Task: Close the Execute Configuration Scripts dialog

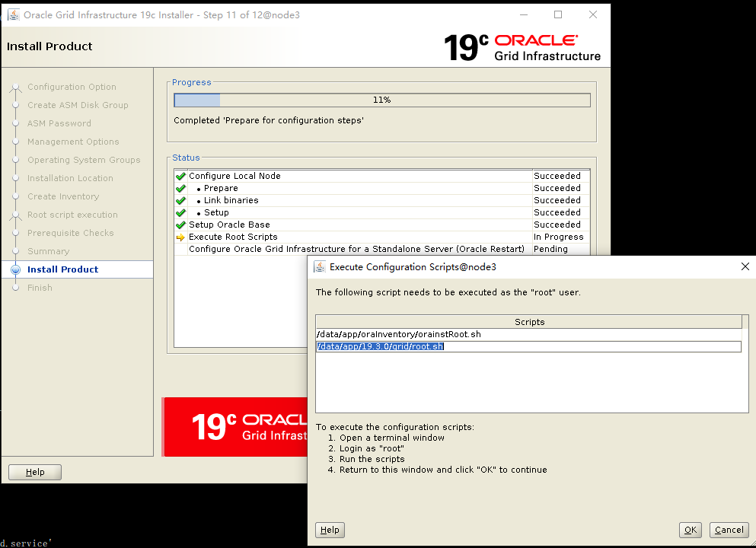Action: (745, 266)
